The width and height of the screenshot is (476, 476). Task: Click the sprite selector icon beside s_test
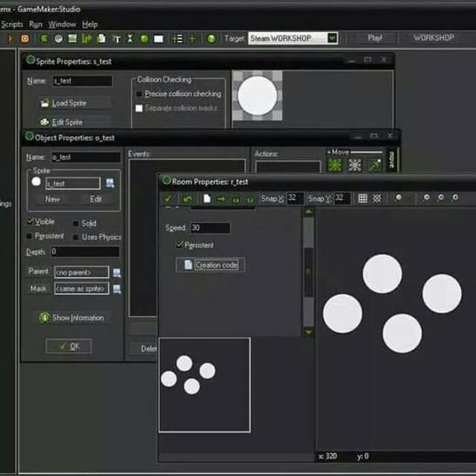[110, 183]
